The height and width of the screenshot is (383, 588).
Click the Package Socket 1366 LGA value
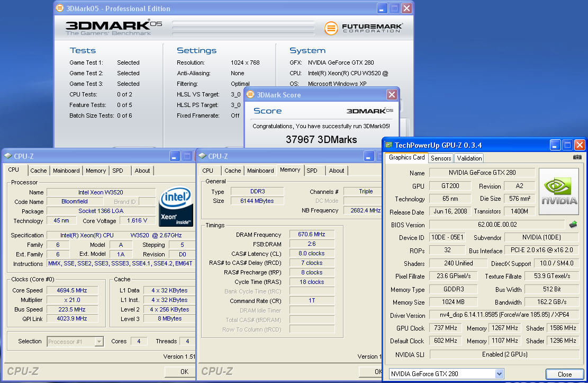click(101, 211)
